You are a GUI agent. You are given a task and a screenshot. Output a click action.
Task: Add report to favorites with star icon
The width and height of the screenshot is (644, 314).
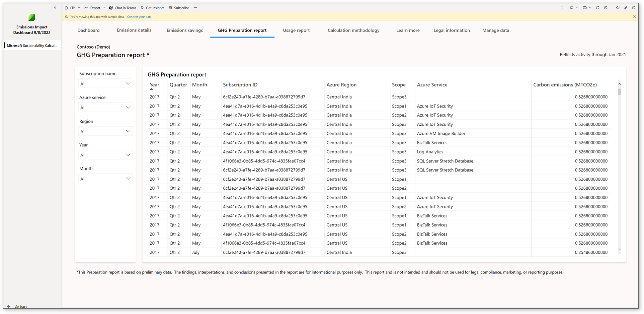pyautogui.click(x=618, y=8)
